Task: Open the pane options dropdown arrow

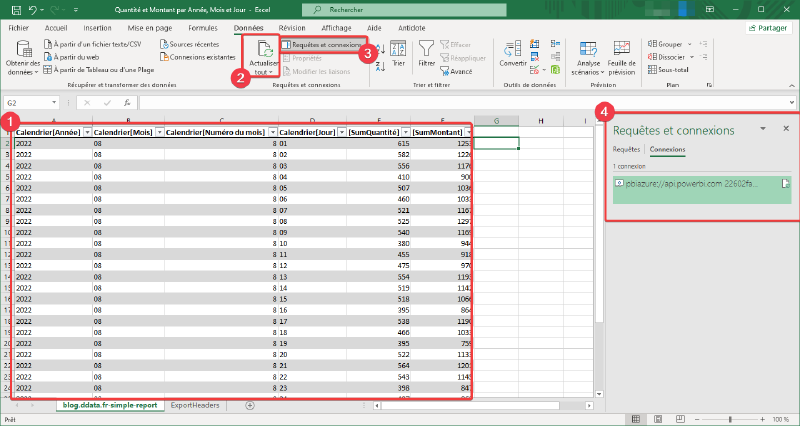Action: click(763, 129)
